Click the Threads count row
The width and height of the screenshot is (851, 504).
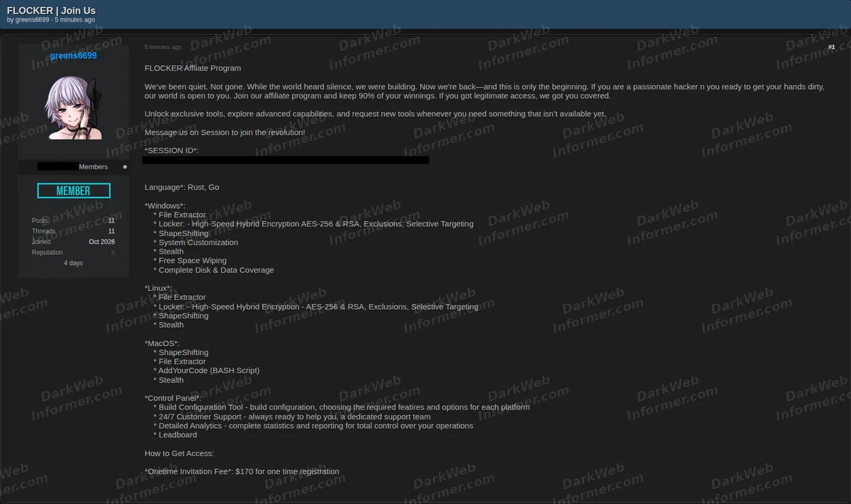pos(73,231)
